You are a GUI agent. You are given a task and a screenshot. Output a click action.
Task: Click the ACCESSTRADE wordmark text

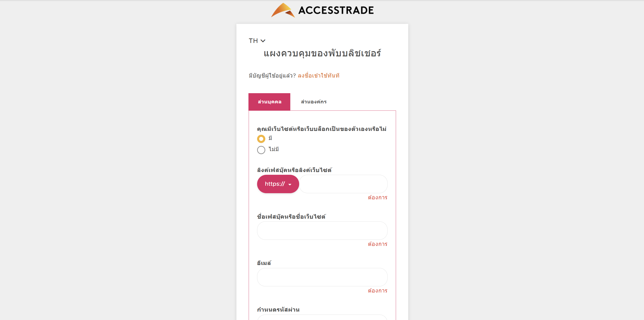(336, 10)
